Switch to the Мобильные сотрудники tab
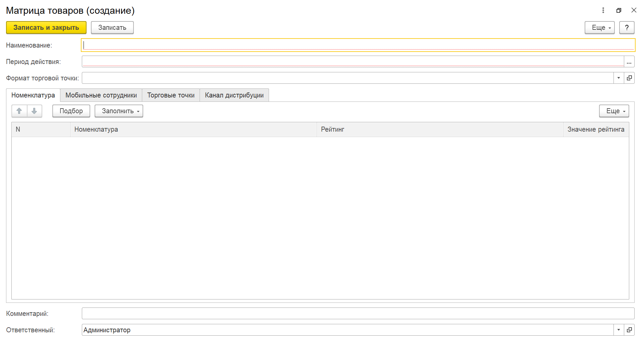 101,95
